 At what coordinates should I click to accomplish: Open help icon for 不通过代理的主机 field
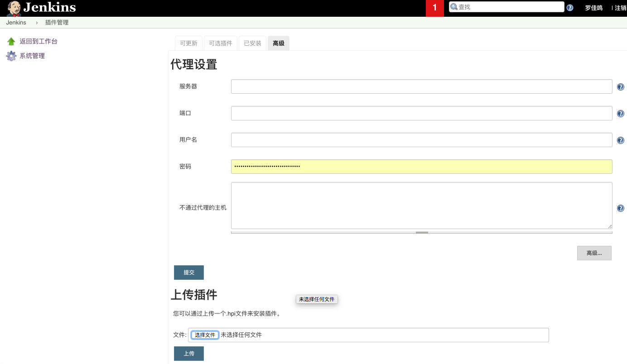pos(621,208)
